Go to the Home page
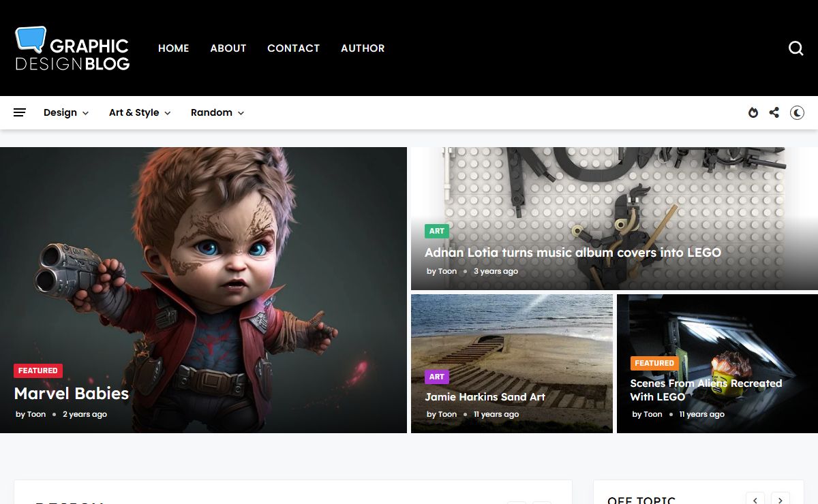The image size is (818, 504). (174, 48)
